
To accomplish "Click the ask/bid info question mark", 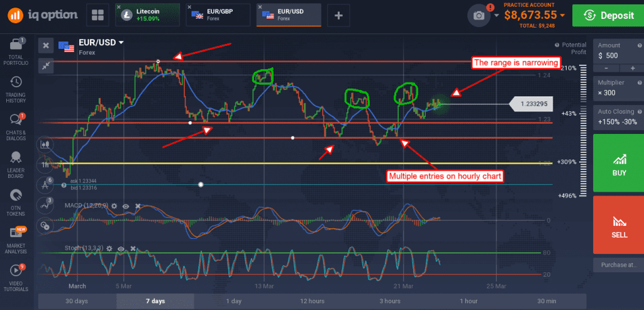I will (64, 185).
